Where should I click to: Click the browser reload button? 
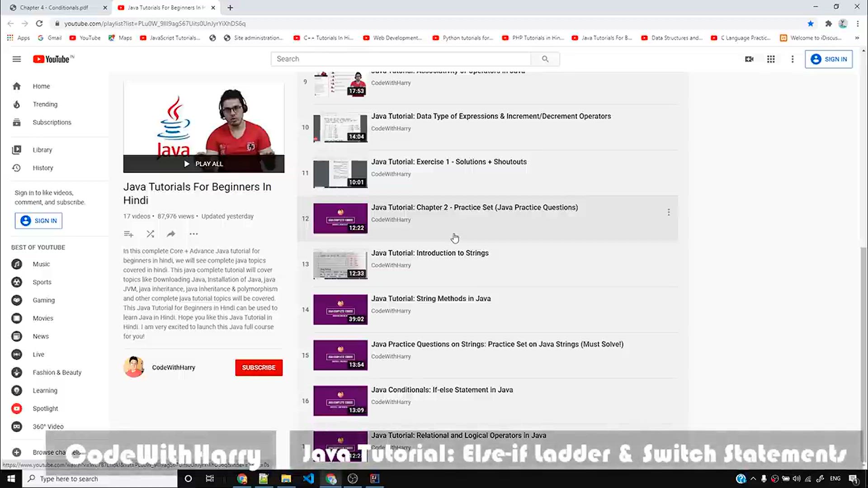[x=39, y=23]
